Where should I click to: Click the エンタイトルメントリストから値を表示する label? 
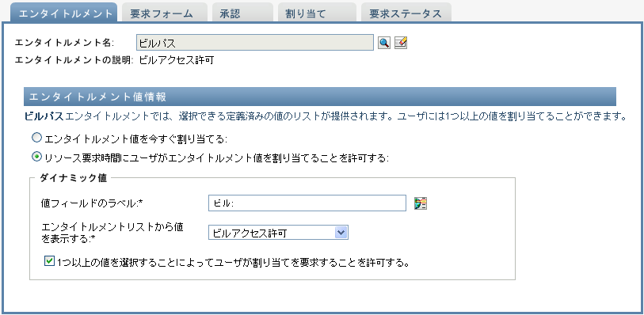112,233
